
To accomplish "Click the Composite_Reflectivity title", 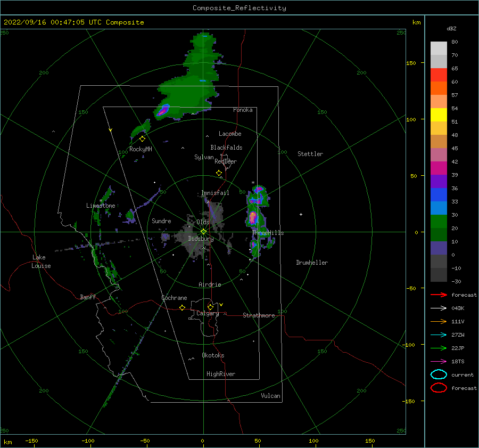I will (239, 8).
